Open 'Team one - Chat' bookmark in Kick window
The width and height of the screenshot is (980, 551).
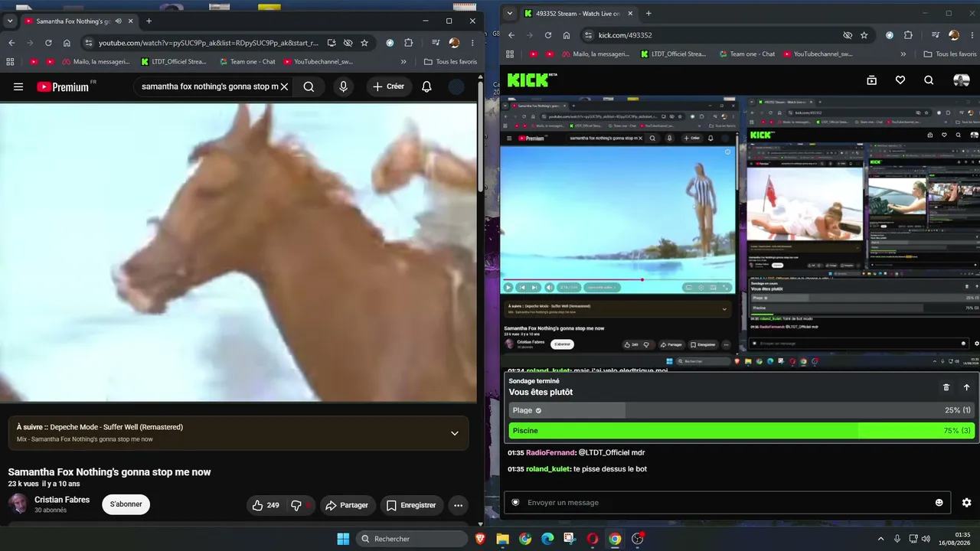click(746, 54)
